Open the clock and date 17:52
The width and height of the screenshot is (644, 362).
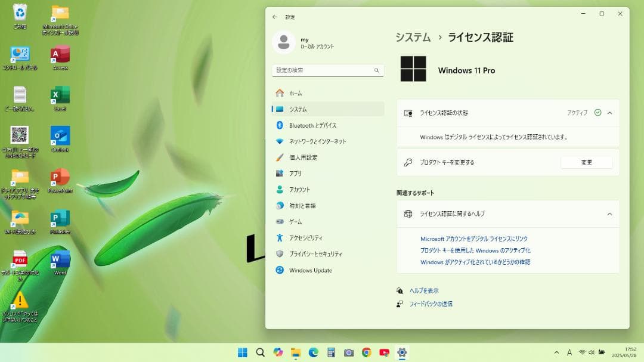[x=624, y=352]
